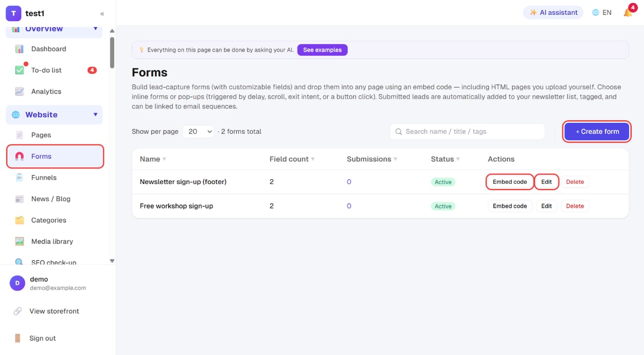Click See examples button
This screenshot has height=355, width=644.
click(x=322, y=50)
